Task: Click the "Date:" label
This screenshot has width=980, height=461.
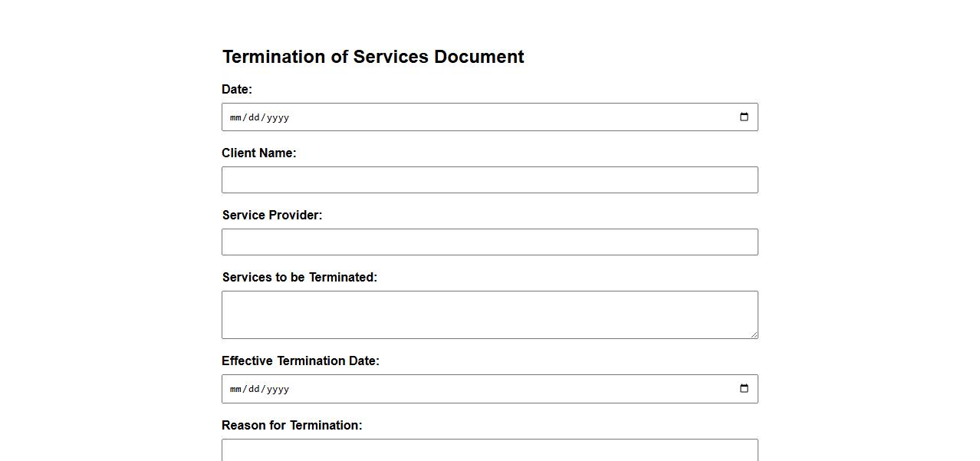Action: [237, 90]
